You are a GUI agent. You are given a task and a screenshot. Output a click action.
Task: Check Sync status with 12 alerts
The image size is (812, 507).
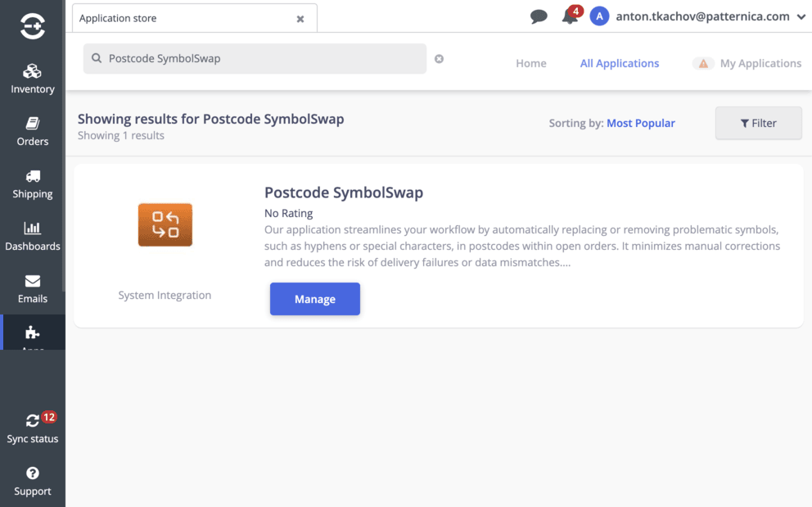[x=33, y=428]
